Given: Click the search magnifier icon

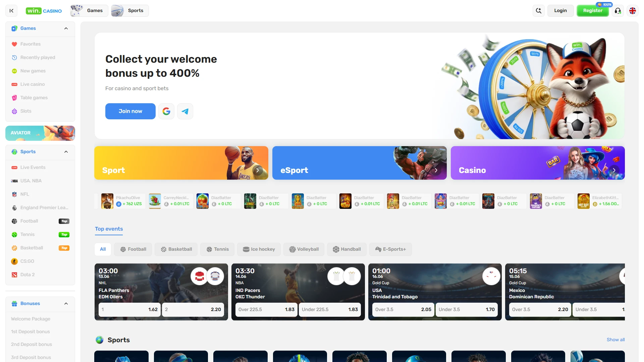Looking at the screenshot, I should click(539, 11).
